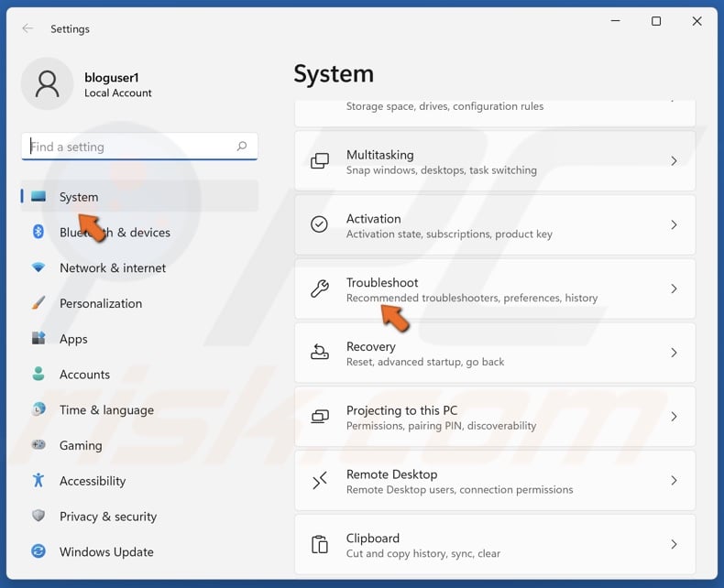Click the Activation checkmark circle icon

(319, 224)
